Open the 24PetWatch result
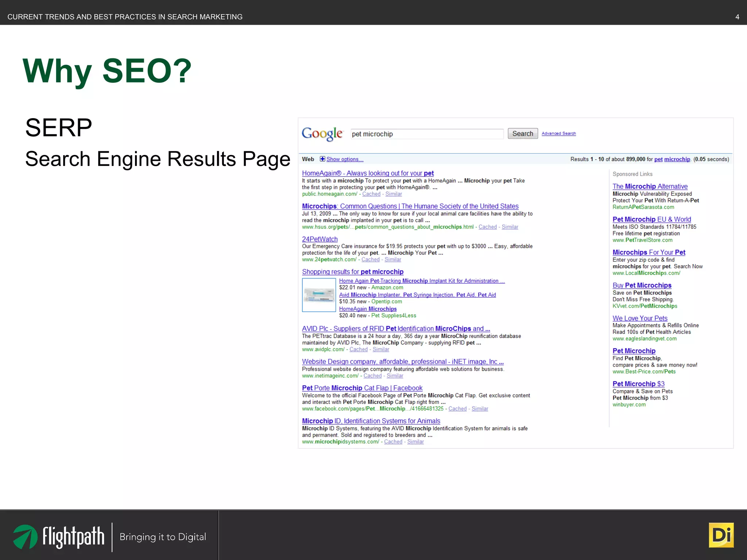Image resolution: width=747 pixels, height=560 pixels. pos(320,239)
